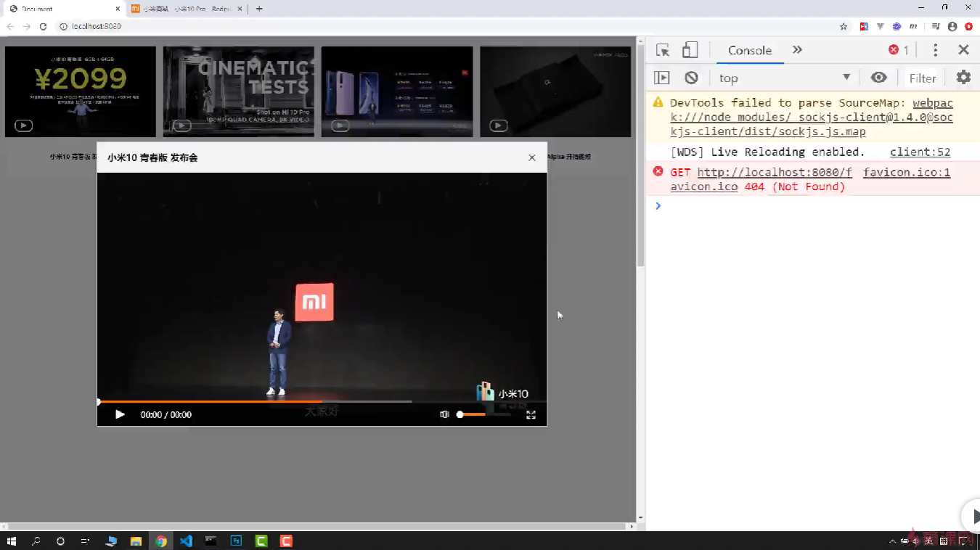
Task: Open the green Camtasia taskbar icon
Action: [x=261, y=541]
